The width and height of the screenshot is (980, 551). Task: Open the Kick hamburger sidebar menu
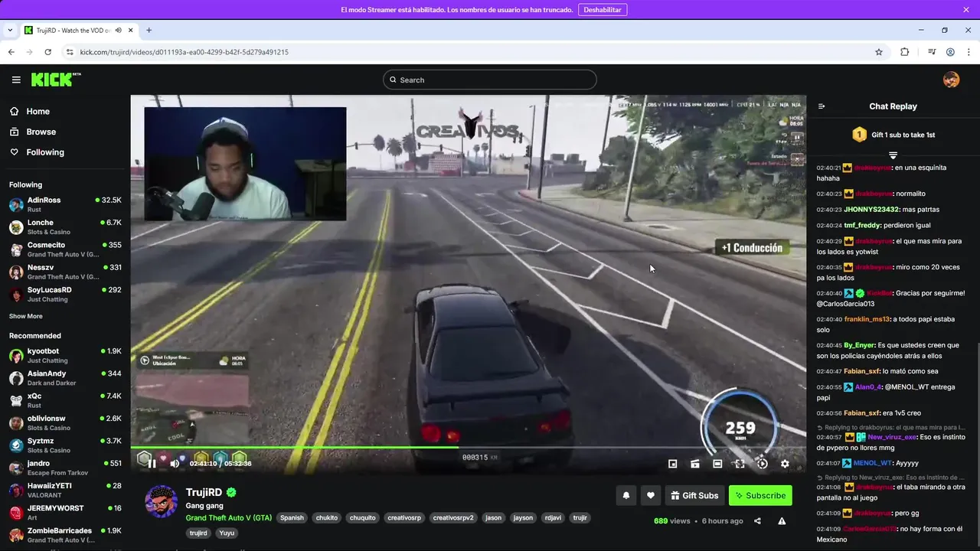[16, 80]
